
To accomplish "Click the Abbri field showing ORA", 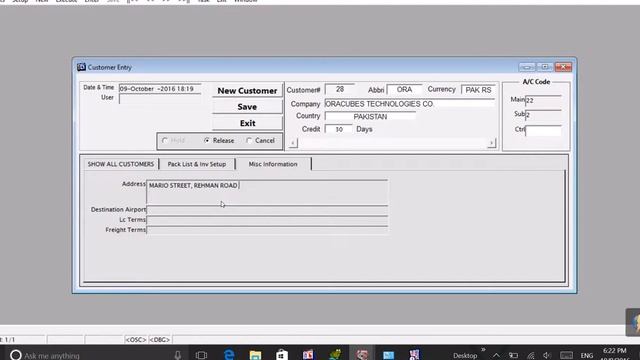I will (404, 89).
